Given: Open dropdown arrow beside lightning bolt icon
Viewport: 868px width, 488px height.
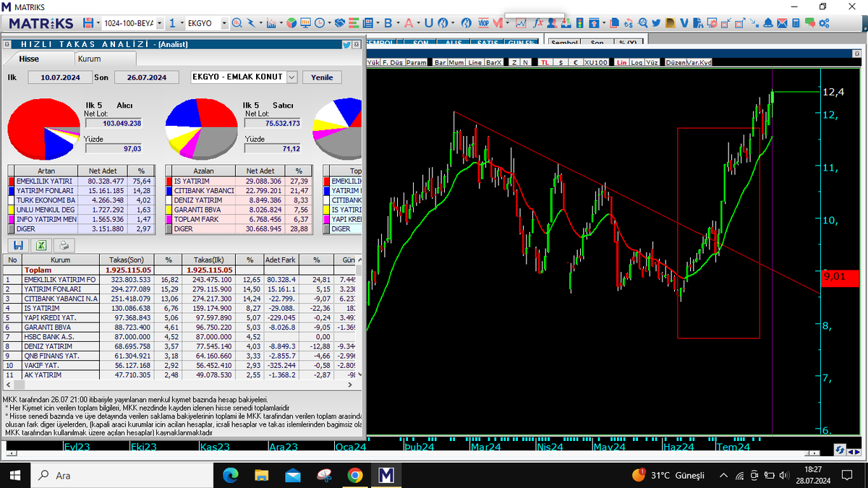Looking at the screenshot, I should pyautogui.click(x=260, y=23).
